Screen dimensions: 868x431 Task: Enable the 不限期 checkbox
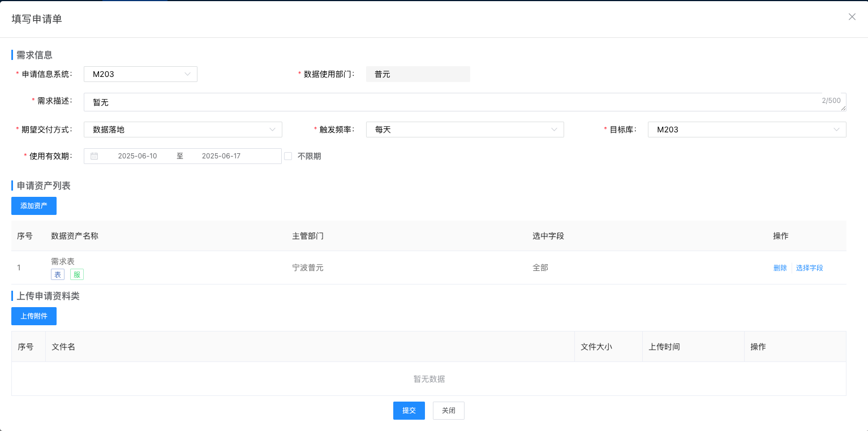pyautogui.click(x=288, y=156)
